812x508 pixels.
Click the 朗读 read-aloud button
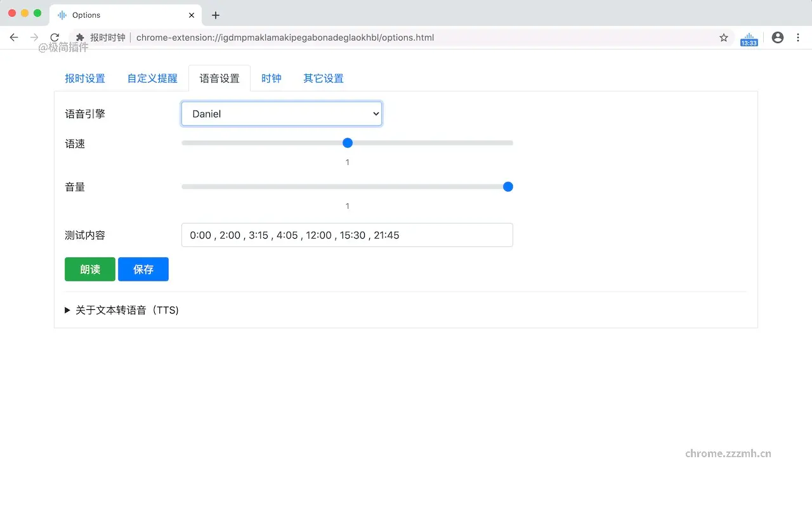click(x=89, y=269)
